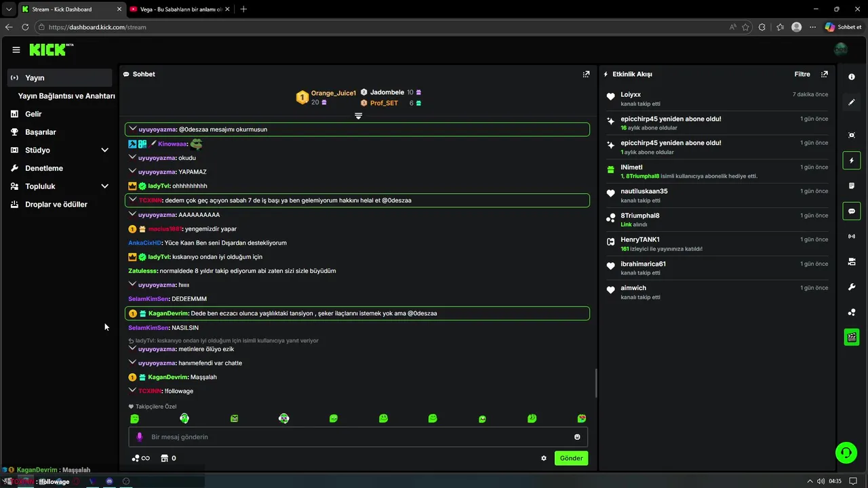Expand the chevron next to the uyuyoyazma YAPAMAZ message

click(132, 171)
